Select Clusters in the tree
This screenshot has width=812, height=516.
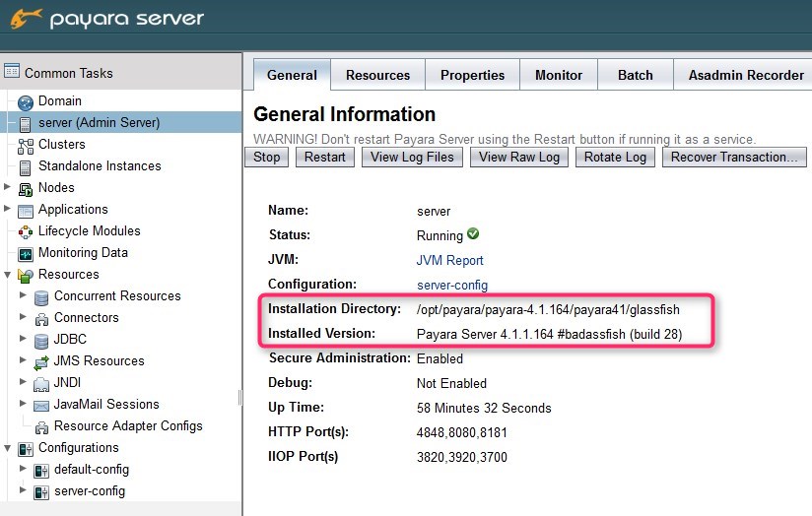(x=62, y=145)
